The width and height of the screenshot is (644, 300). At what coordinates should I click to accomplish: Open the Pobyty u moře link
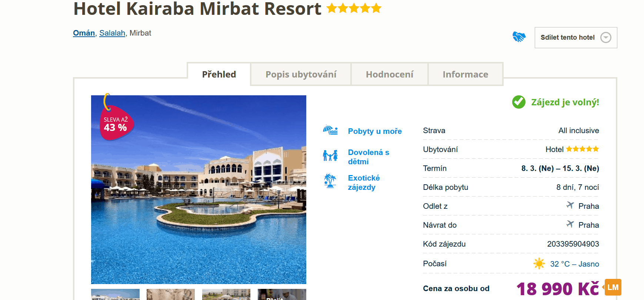[x=375, y=131]
